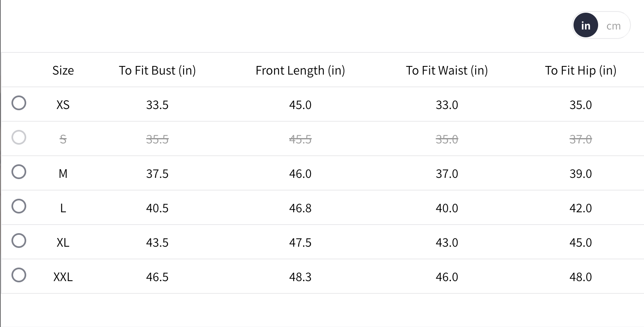644x327 pixels.
Task: Select the XXL size radio button
Action: 19,275
